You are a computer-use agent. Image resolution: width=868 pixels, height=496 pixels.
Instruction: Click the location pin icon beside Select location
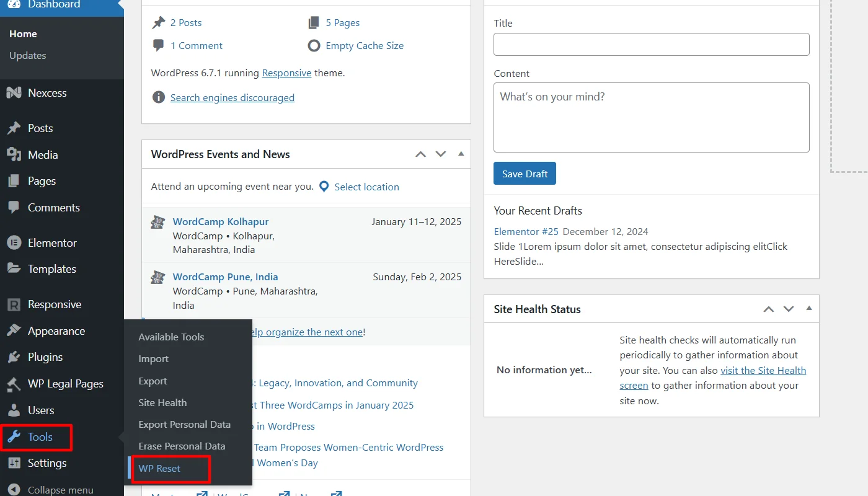(324, 187)
